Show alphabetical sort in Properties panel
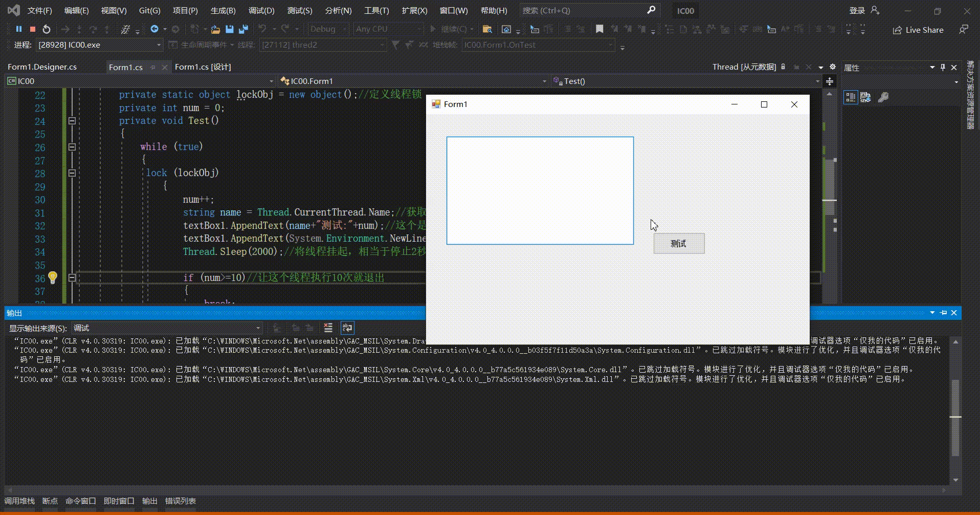The height and width of the screenshot is (515, 980). [x=865, y=97]
